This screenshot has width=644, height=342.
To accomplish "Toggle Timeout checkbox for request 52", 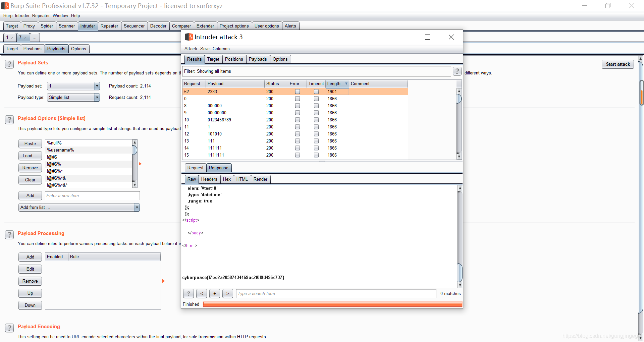I will pos(316,92).
